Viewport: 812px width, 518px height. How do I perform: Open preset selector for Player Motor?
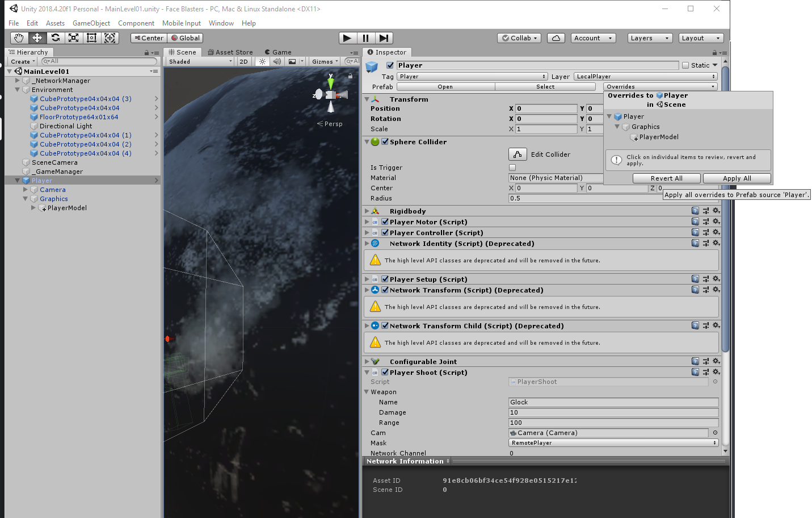point(706,222)
